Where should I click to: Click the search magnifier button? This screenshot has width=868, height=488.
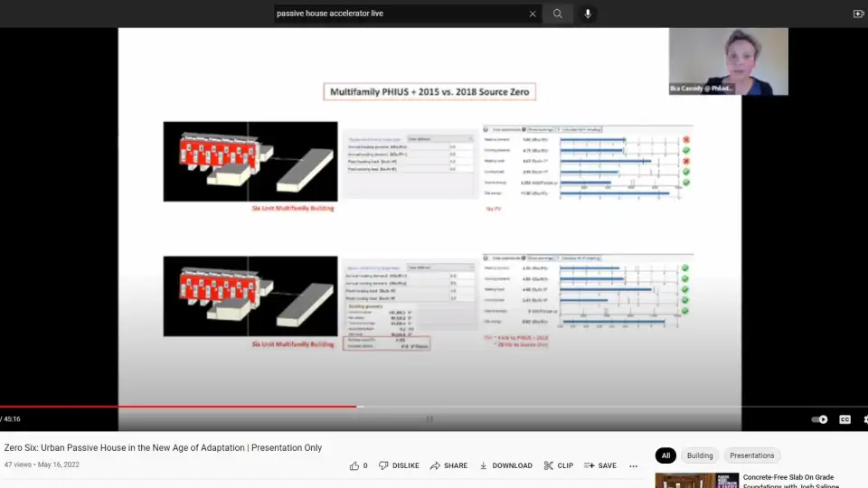tap(558, 14)
